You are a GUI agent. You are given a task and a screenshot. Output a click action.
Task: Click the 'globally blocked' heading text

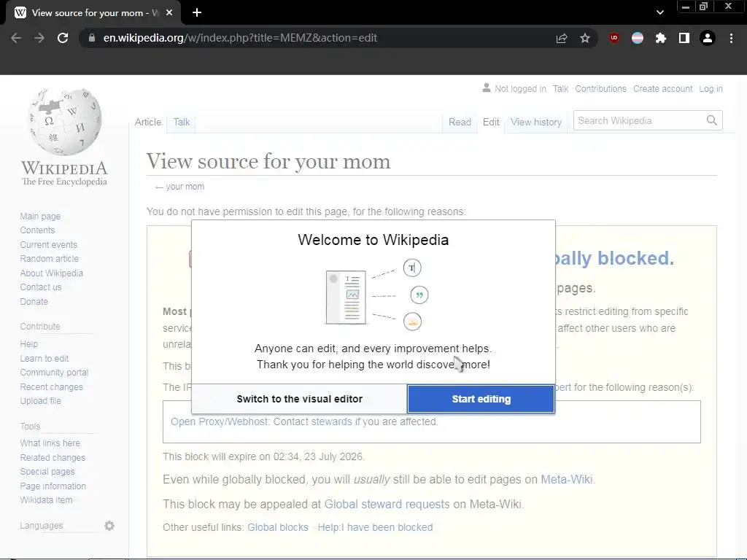614,258
